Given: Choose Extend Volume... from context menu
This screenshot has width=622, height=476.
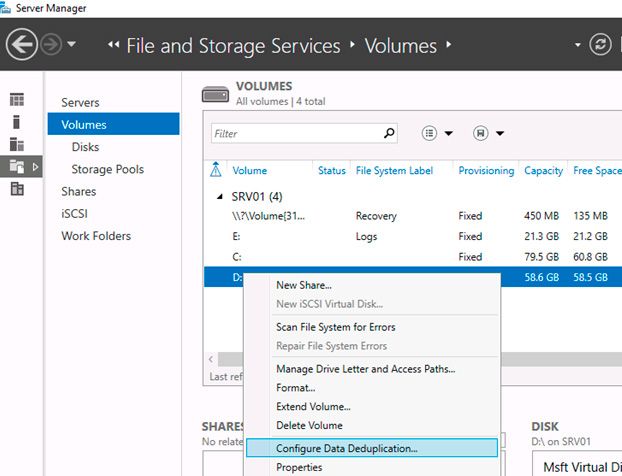Looking at the screenshot, I should click(x=313, y=407).
